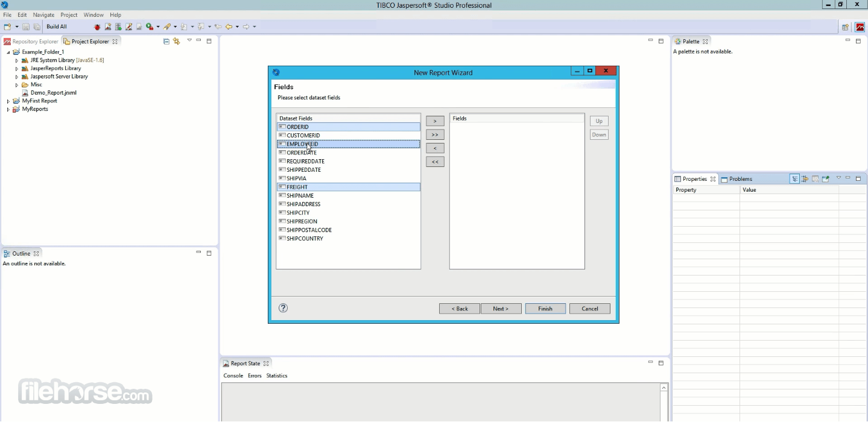The height and width of the screenshot is (422, 868).
Task: Open the Help menu
Action: 115,14
